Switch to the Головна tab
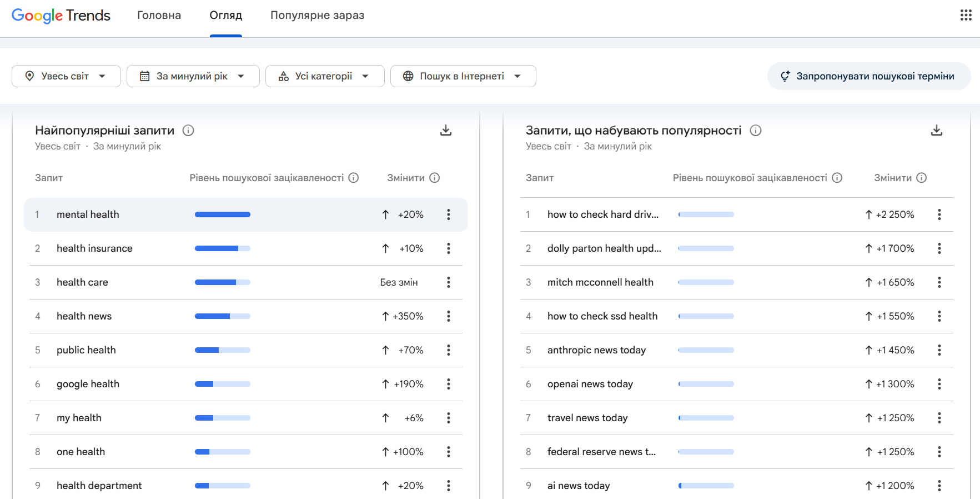The height and width of the screenshot is (499, 980). pos(159,16)
